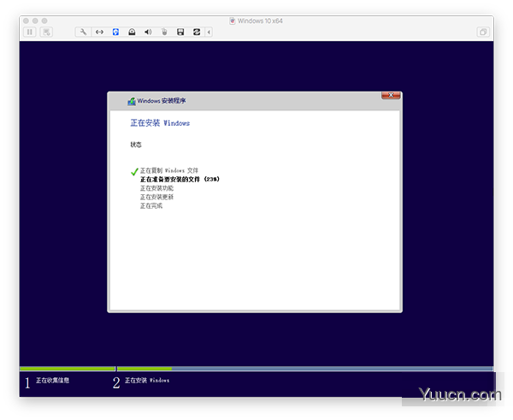Click the sharing sync icon
Image resolution: width=513 pixels, height=420 pixels.
[197, 32]
